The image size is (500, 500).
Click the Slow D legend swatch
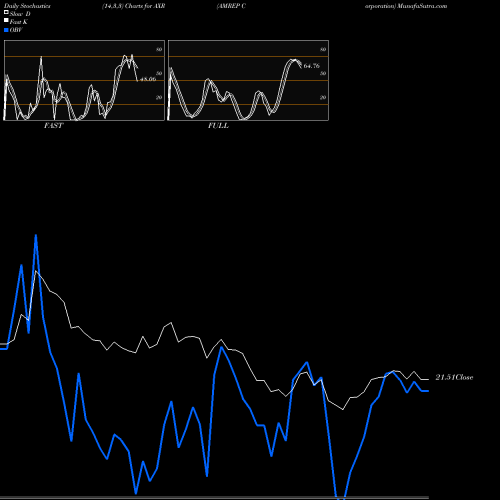[6, 12]
